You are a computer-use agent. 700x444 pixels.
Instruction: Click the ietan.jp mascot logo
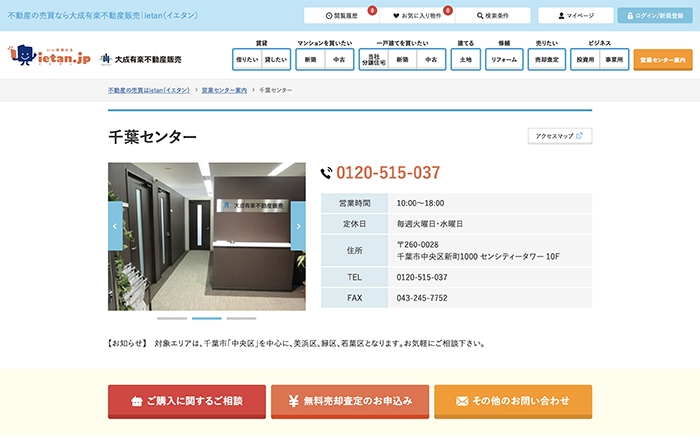50,56
